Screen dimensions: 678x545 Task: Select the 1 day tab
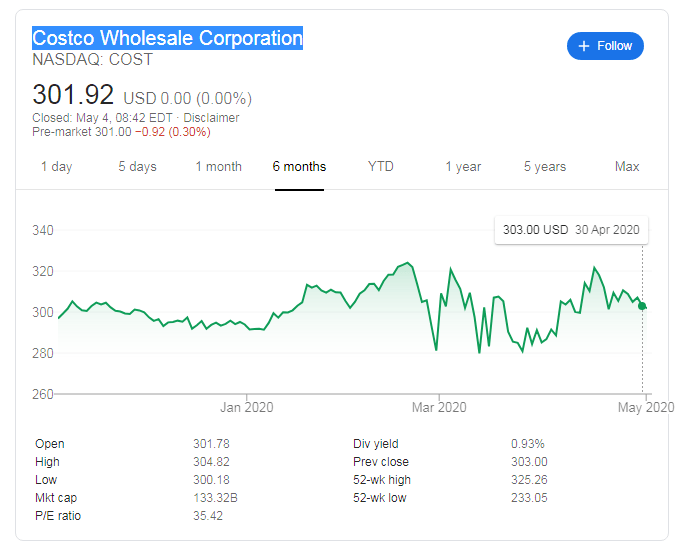(x=56, y=167)
